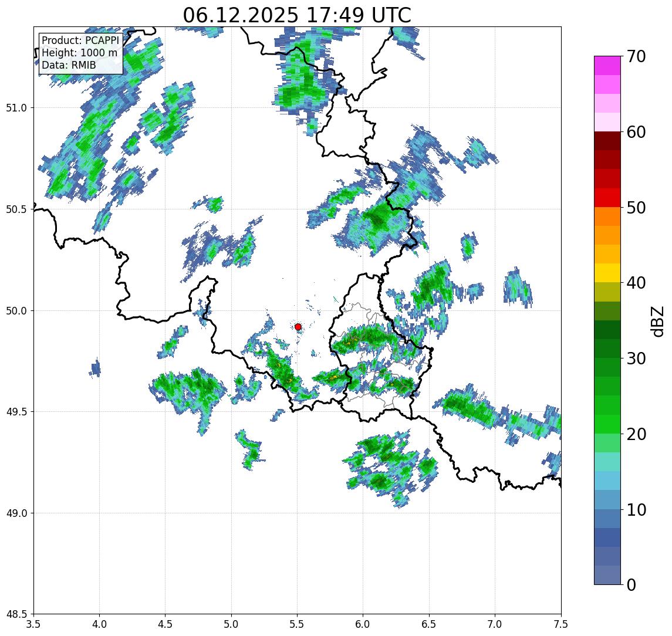672x636 pixels.
Task: Click the latitude axis label 49.5
Action: click(x=16, y=412)
